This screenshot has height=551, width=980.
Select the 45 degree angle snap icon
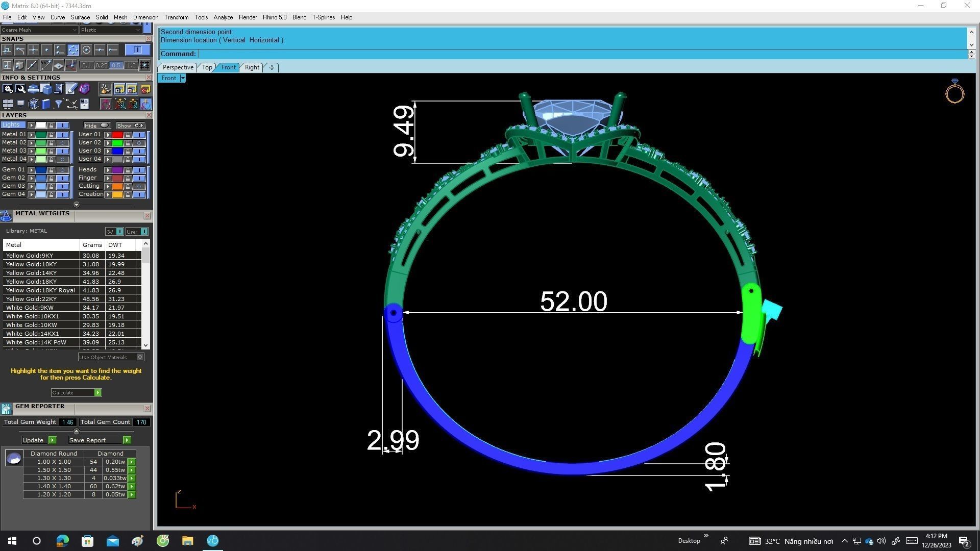[46, 65]
